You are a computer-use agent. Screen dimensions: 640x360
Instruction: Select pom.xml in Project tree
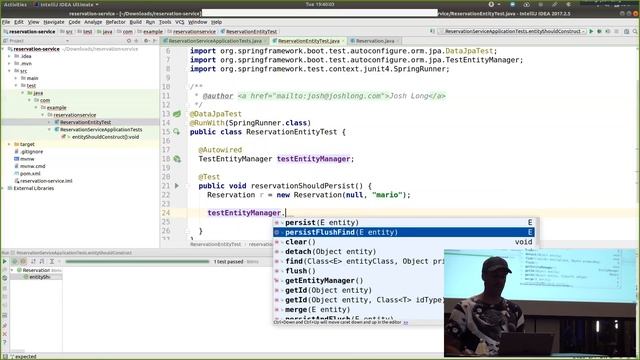30,174
